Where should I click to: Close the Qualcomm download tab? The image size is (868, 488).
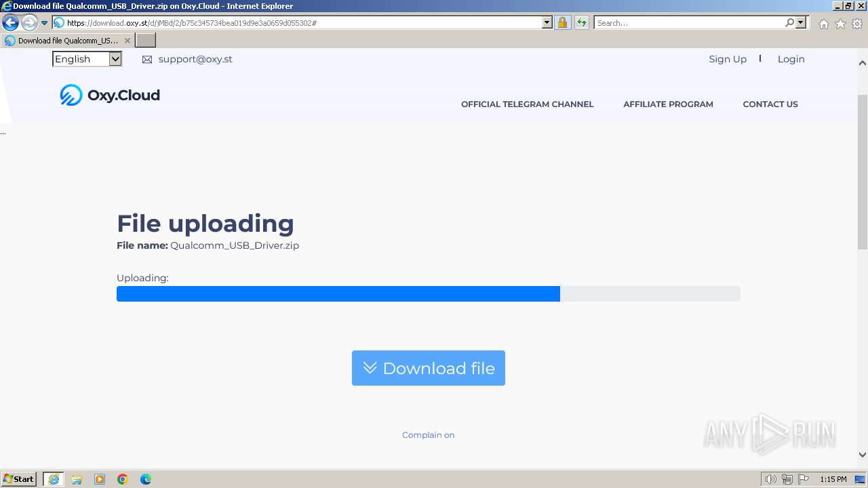[127, 41]
